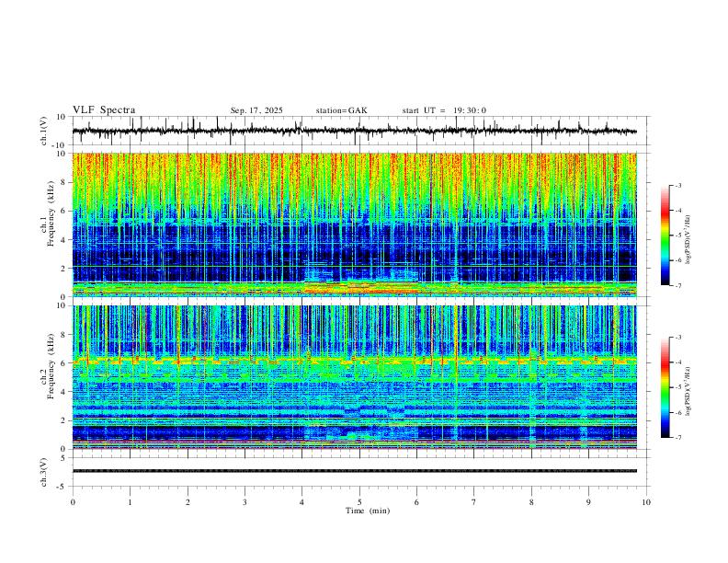Screen dimensions: 728x563
Task: Click the time axis tick label '0'
Action: (x=73, y=502)
